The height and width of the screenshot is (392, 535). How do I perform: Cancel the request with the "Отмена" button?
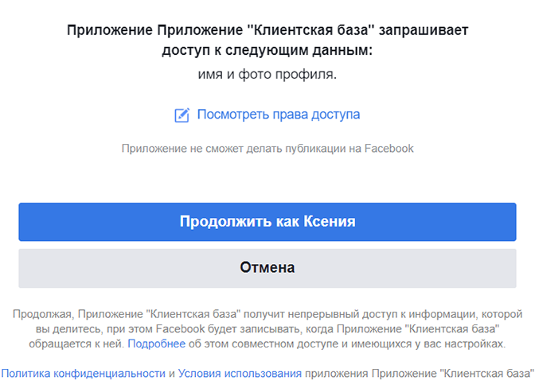[x=267, y=268]
